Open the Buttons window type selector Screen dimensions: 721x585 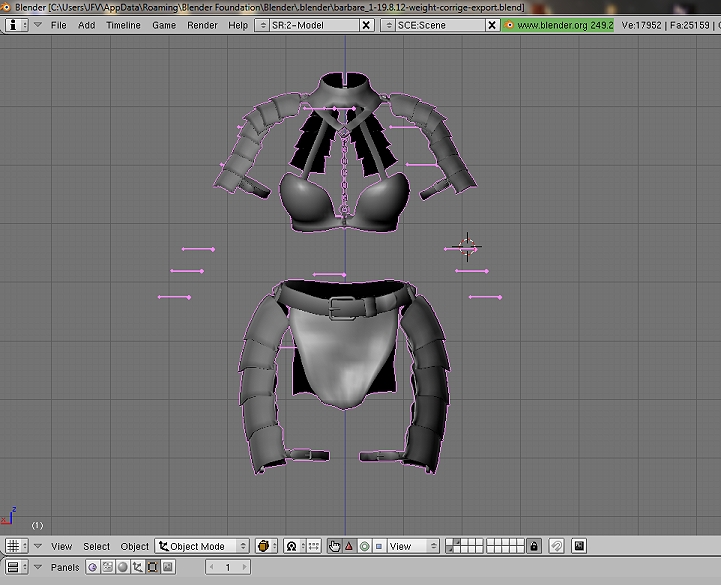[17, 567]
